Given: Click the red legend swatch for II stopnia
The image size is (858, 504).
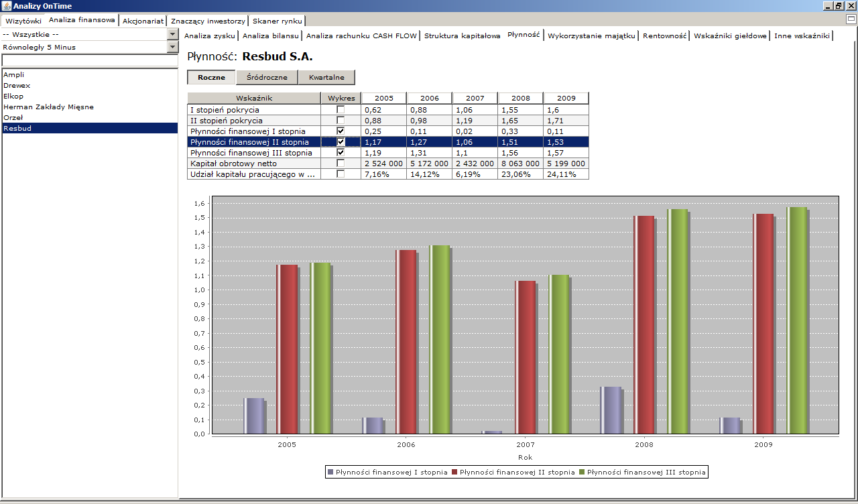Looking at the screenshot, I should click(x=454, y=472).
